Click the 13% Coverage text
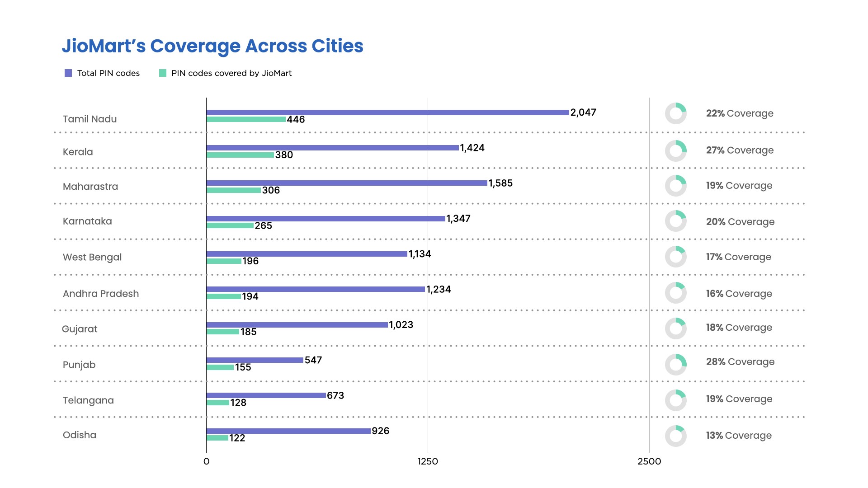The image size is (868, 488). click(x=739, y=436)
